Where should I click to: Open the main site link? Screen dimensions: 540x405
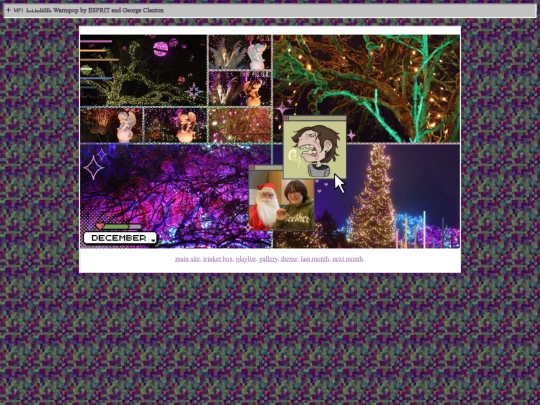tap(187, 259)
